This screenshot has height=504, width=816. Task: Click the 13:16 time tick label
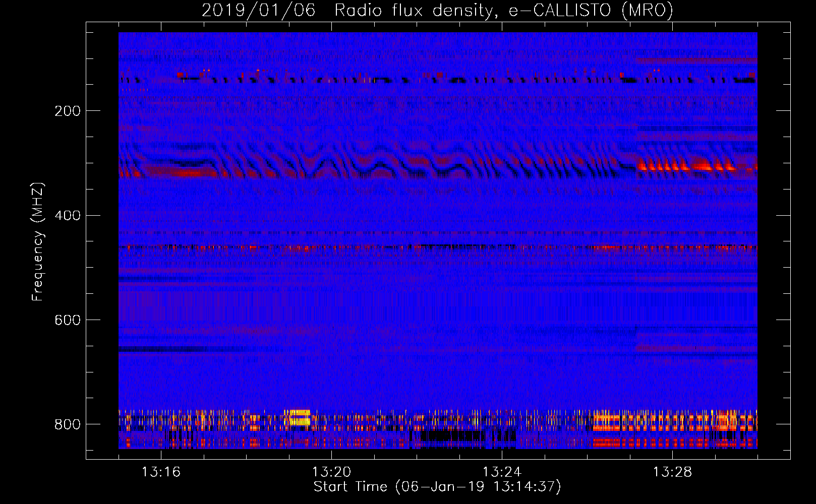tap(161, 472)
